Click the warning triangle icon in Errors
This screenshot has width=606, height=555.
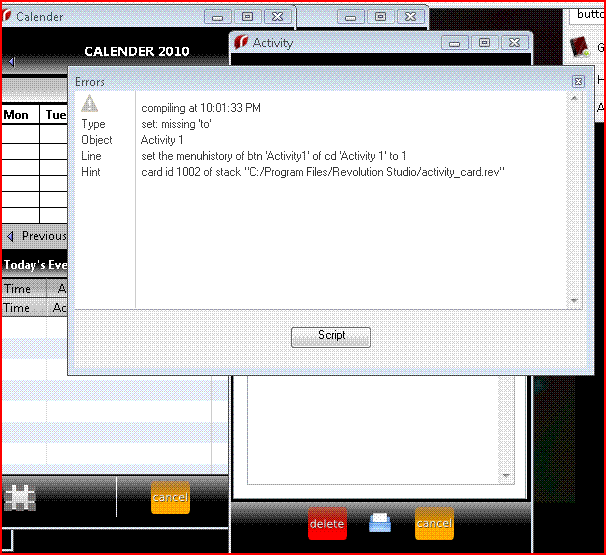coord(89,104)
